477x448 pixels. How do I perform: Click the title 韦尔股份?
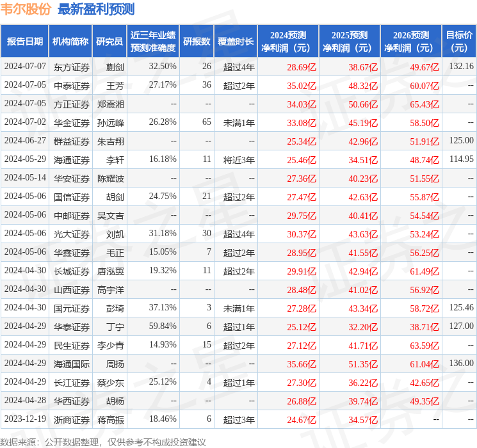coord(26,9)
